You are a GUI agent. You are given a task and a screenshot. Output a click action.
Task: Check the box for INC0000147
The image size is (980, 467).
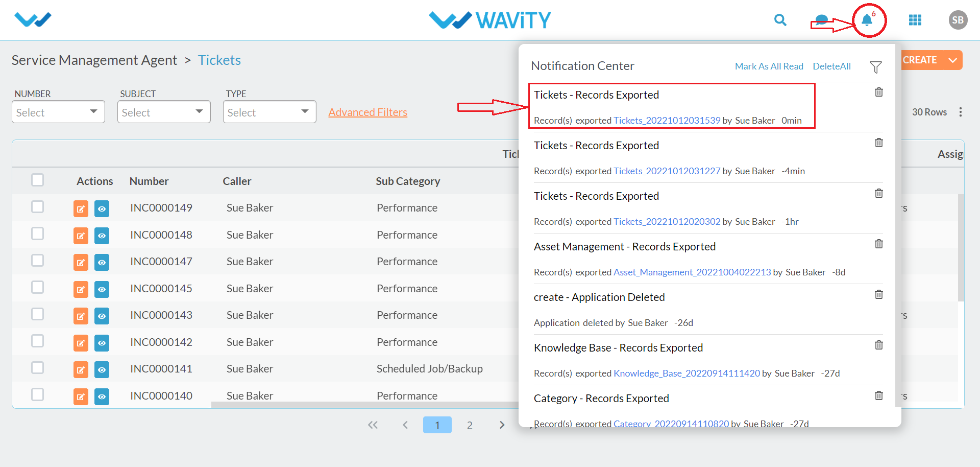point(37,261)
